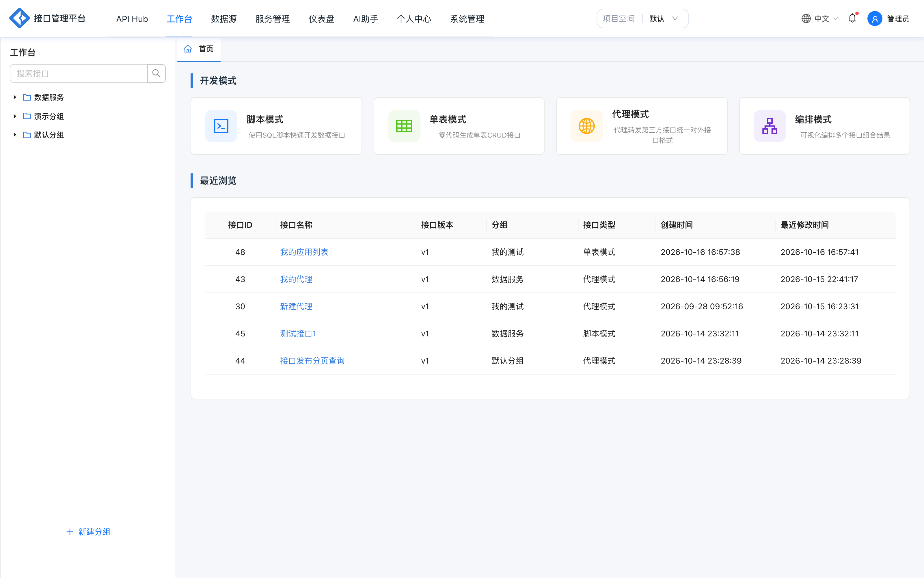Image resolution: width=924 pixels, height=578 pixels.
Task: Open the 测试接口1 interface link
Action: pos(298,334)
